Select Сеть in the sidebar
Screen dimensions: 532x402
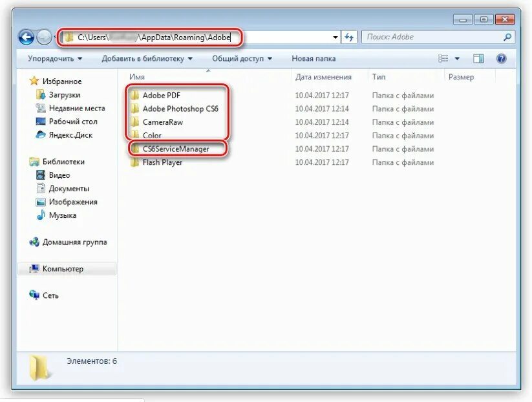44,295
